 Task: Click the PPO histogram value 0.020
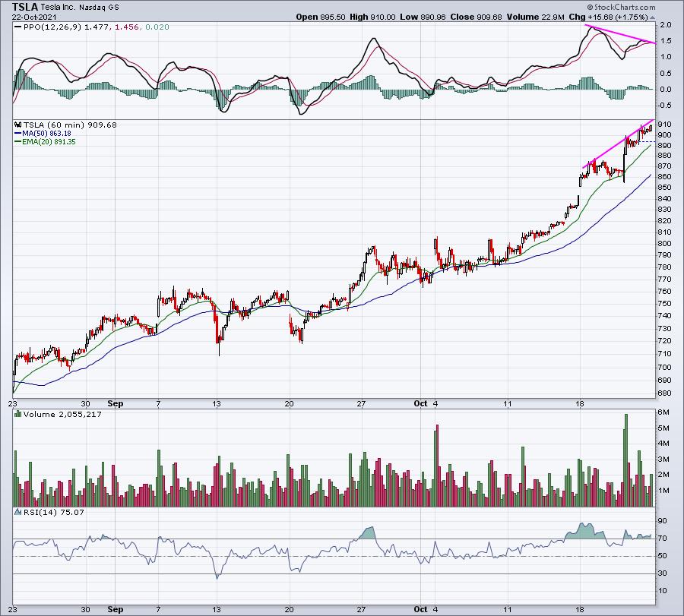tap(157, 27)
